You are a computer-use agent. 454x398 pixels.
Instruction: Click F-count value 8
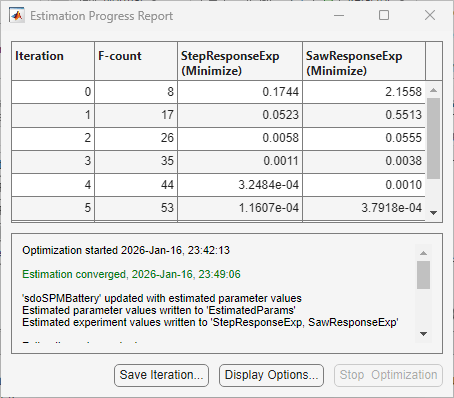point(136,92)
